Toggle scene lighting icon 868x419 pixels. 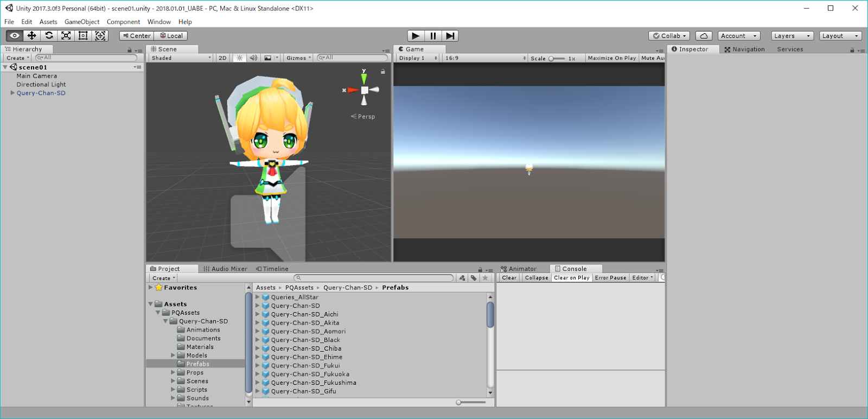coord(239,58)
